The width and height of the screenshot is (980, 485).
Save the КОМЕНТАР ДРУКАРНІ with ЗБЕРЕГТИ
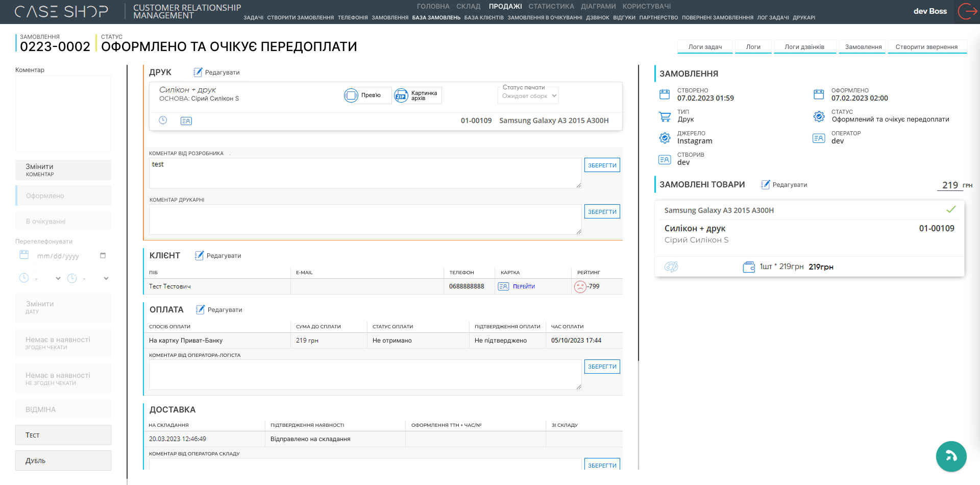click(602, 211)
